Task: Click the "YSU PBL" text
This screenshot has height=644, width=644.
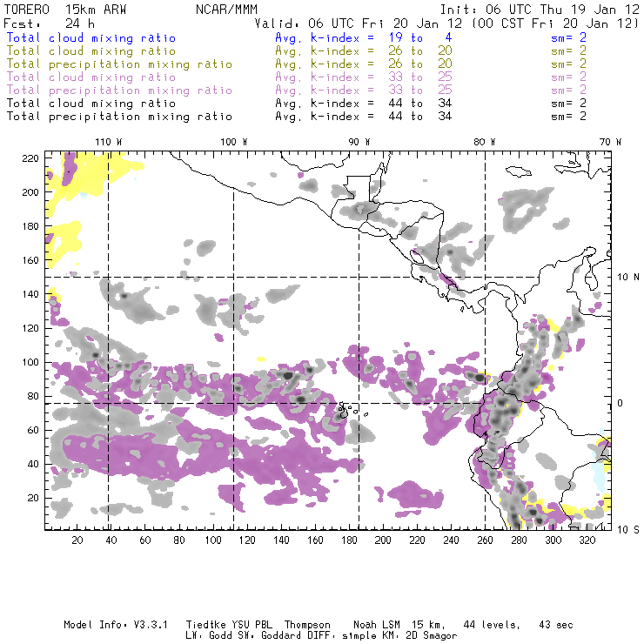Action: (252, 625)
